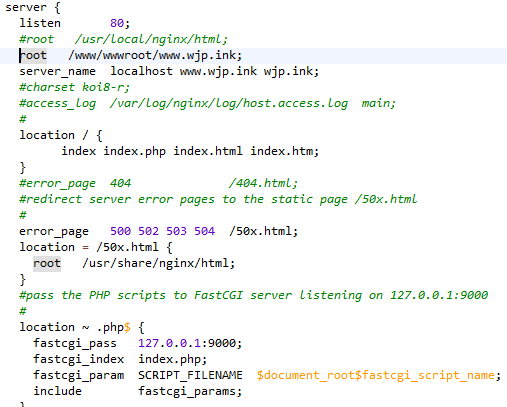The width and height of the screenshot is (507, 407).
Task: Click 'main;' at end of access_log comment
Action: point(378,103)
